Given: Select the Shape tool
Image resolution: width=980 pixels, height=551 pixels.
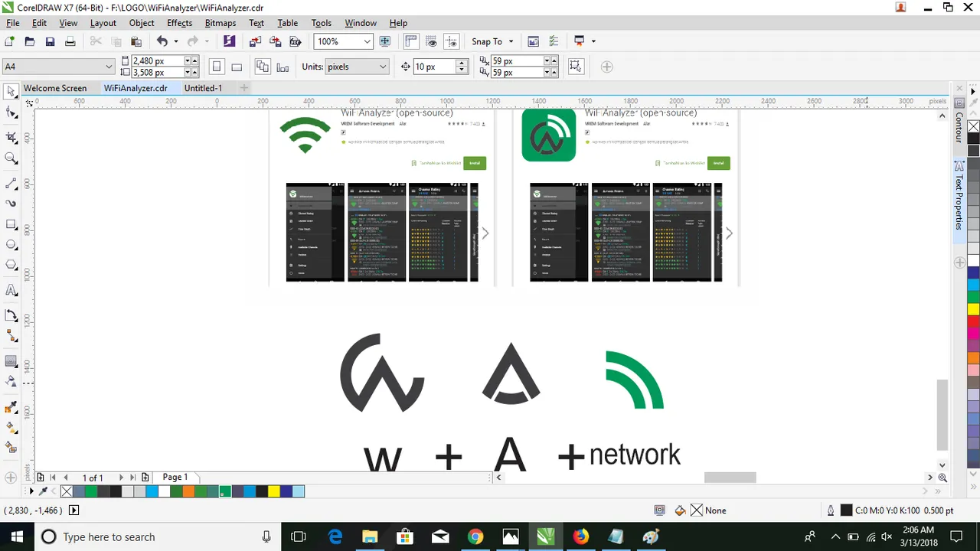Looking at the screenshot, I should coord(11,113).
